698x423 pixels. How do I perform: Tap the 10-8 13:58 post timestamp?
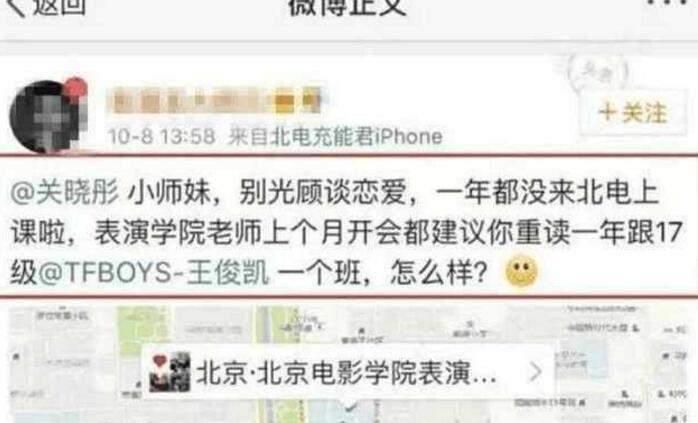coord(161,136)
